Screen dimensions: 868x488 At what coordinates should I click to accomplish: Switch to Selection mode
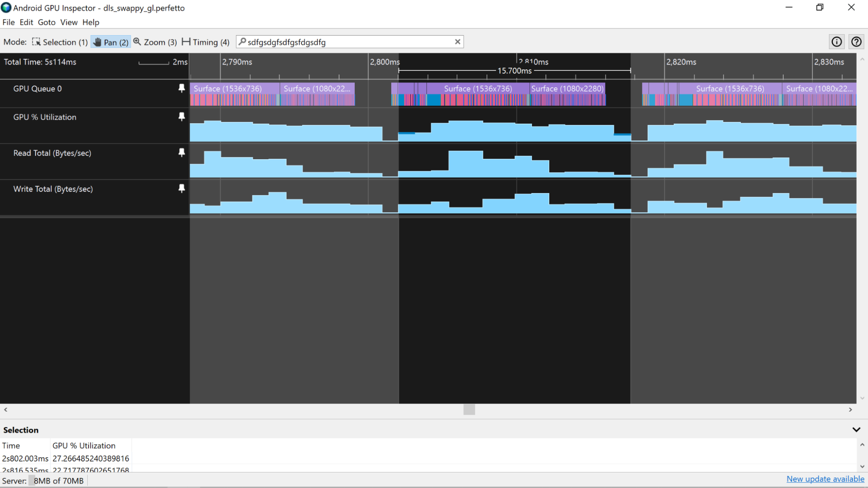click(60, 42)
